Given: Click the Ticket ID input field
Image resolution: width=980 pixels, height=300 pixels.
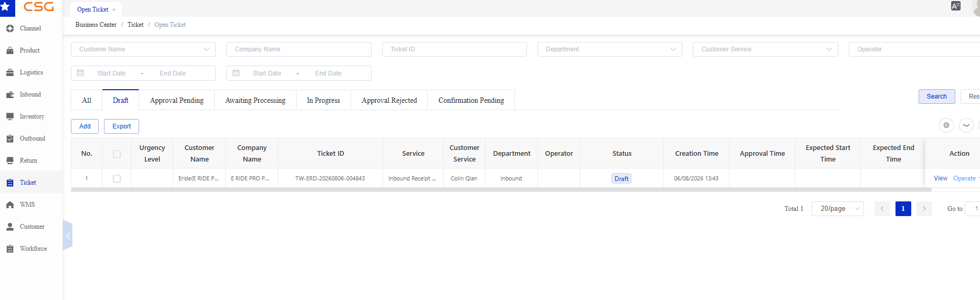Looking at the screenshot, I should (x=455, y=49).
